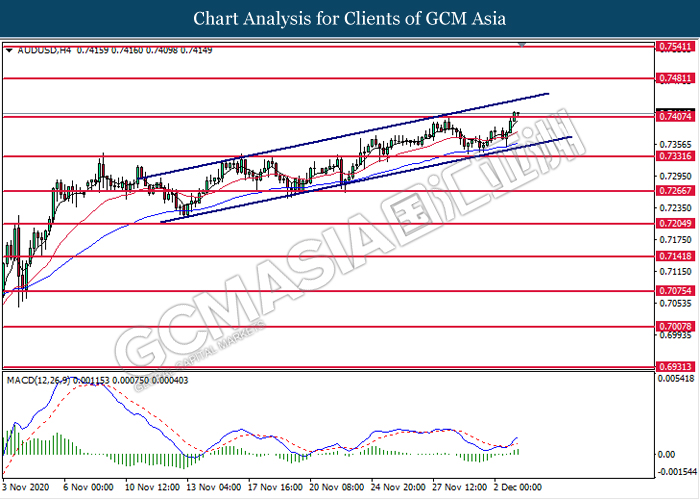Click the 10 Nov 12:00 time label
700x500 pixels.
152,487
